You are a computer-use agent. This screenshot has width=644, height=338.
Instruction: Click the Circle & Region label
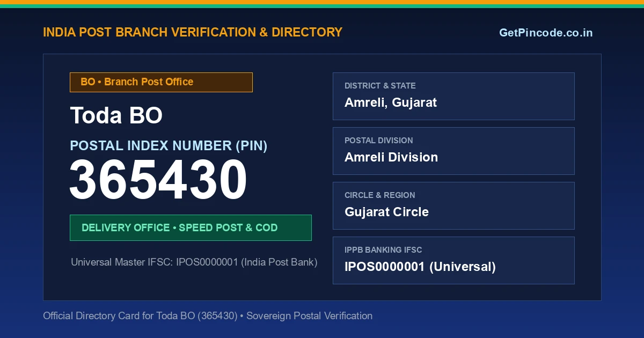[380, 195]
